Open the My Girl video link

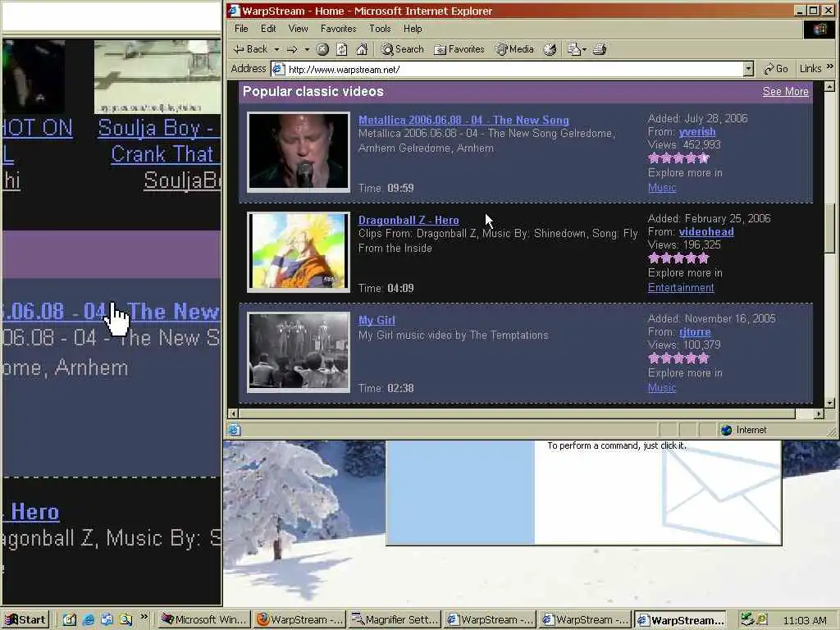click(377, 321)
